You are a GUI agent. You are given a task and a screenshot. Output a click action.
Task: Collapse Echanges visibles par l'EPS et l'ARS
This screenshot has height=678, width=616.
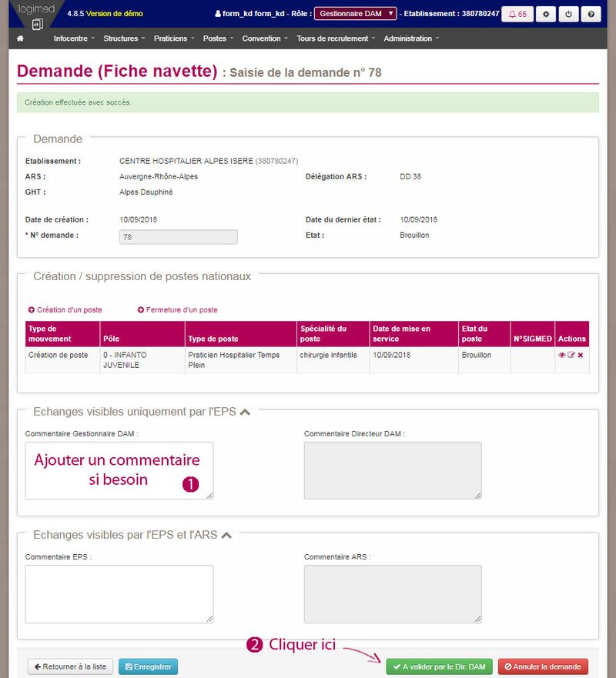pos(226,536)
